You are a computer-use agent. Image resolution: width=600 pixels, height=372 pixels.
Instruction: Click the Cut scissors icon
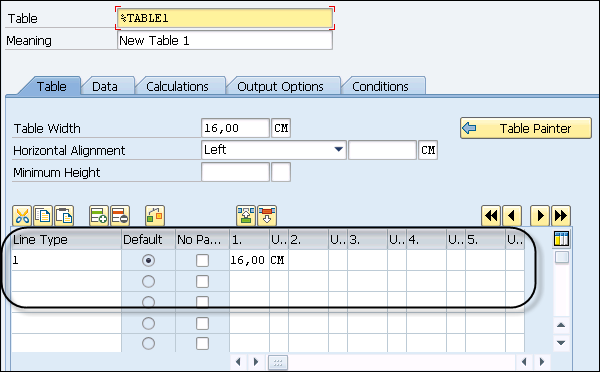23,216
